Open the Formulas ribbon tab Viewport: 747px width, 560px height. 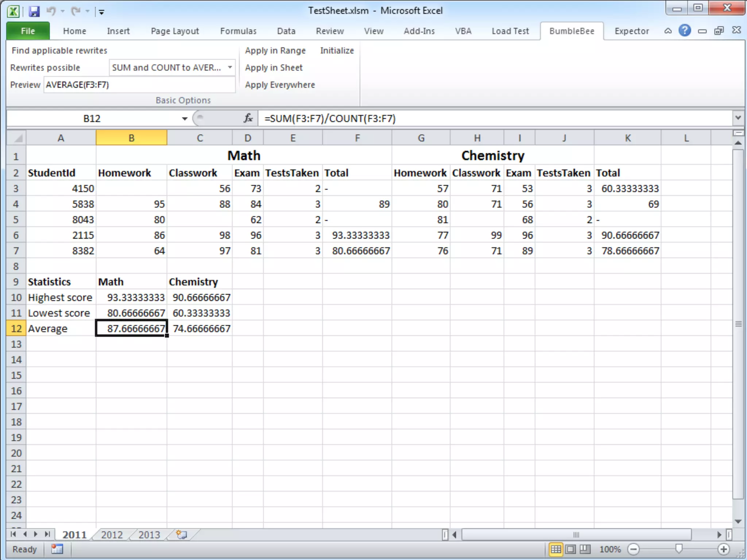tap(238, 31)
